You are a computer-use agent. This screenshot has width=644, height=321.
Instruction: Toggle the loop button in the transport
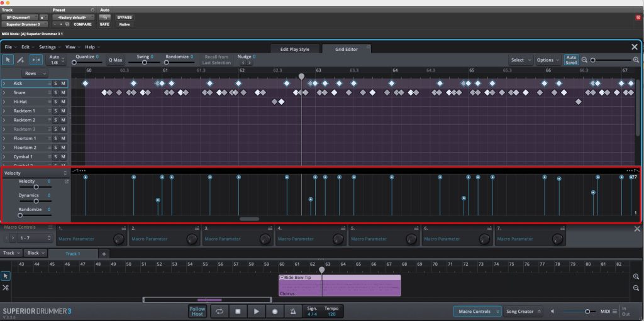(x=219, y=311)
